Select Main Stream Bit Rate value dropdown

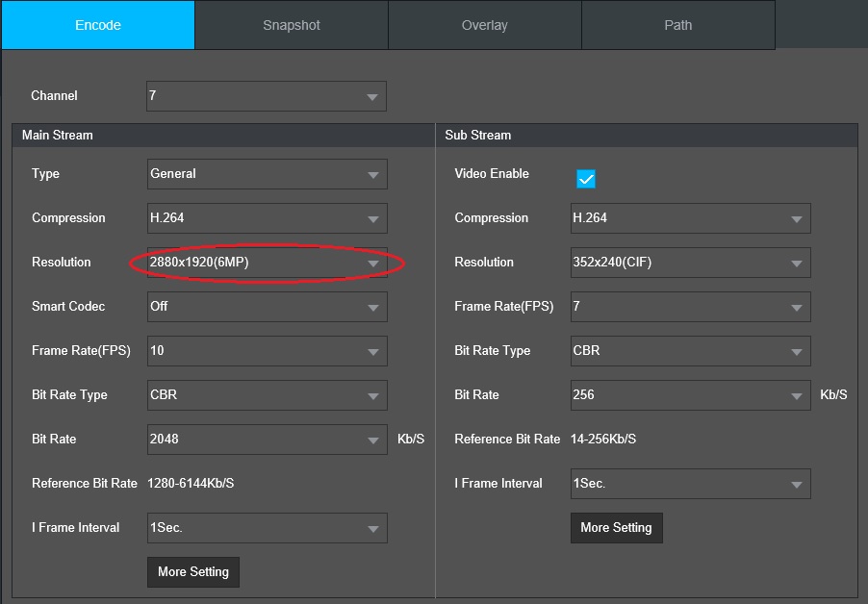tap(267, 440)
